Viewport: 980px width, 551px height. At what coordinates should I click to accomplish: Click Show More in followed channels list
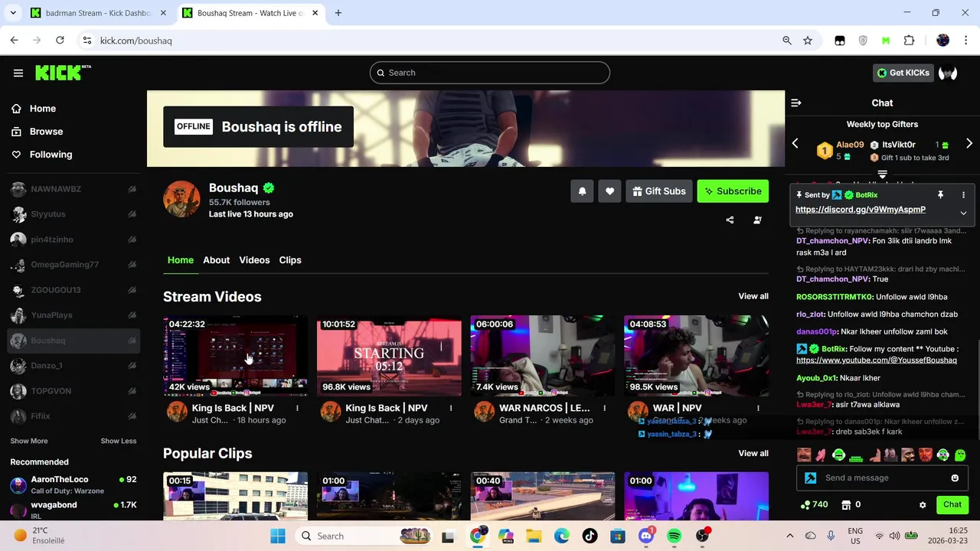pyautogui.click(x=29, y=441)
